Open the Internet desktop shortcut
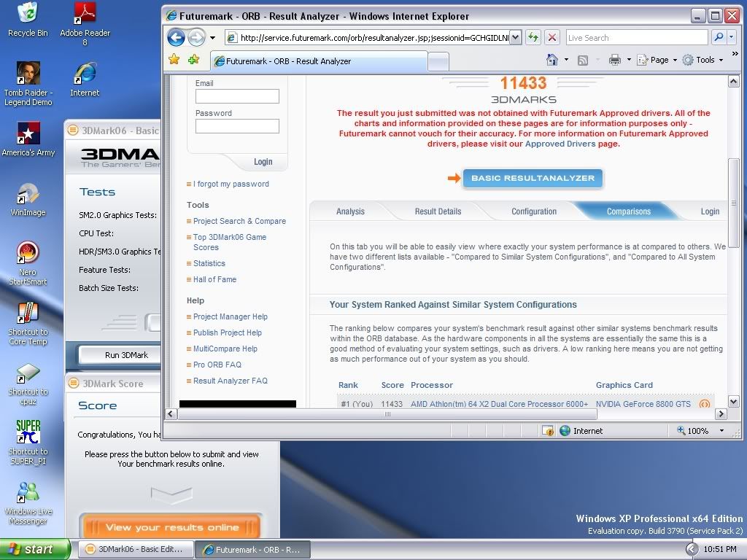Screen dimensions: 747x560 [x=85, y=79]
